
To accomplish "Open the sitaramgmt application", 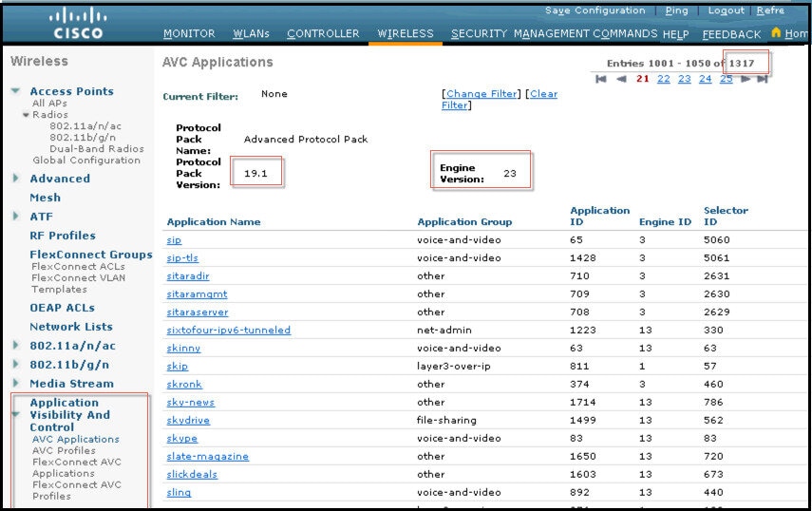I will (197, 294).
